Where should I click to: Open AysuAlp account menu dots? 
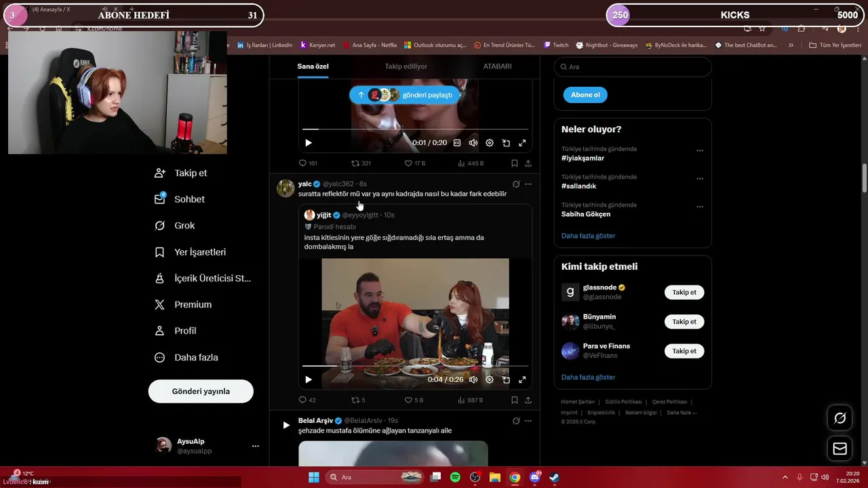(256, 446)
